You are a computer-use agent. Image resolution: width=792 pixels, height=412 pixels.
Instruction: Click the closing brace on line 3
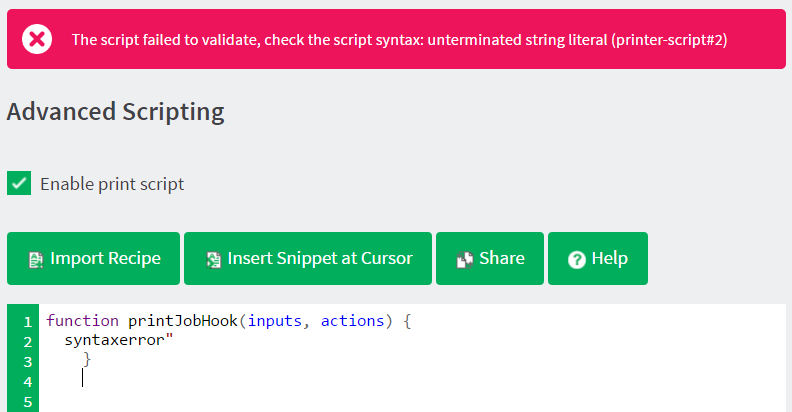87,359
